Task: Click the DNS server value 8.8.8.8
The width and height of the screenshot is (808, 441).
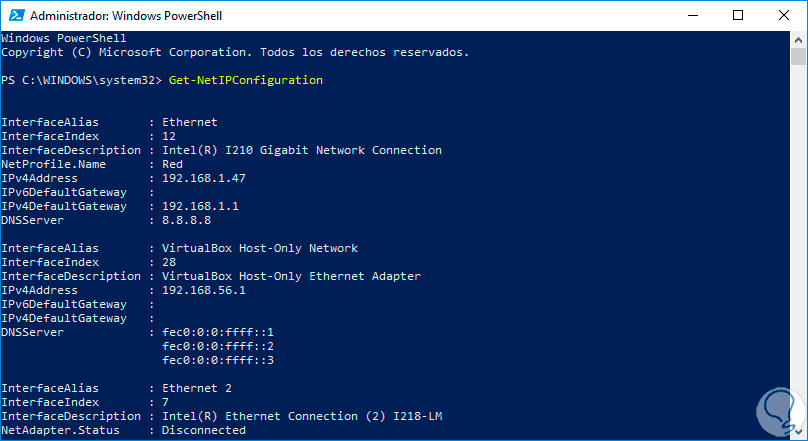Action: [x=186, y=220]
